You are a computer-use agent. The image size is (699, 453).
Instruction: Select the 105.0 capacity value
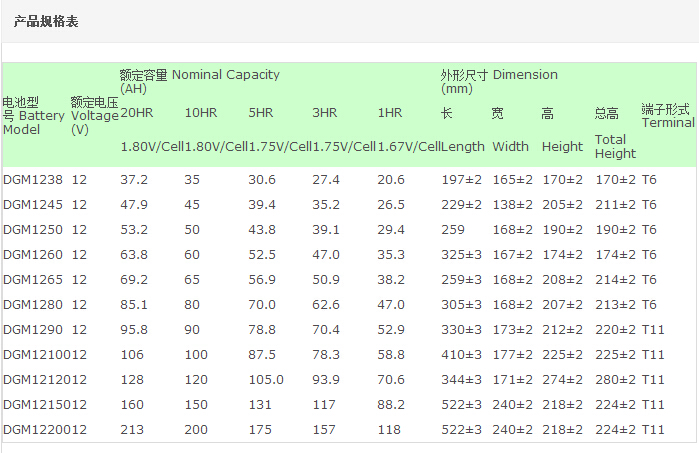point(266,380)
